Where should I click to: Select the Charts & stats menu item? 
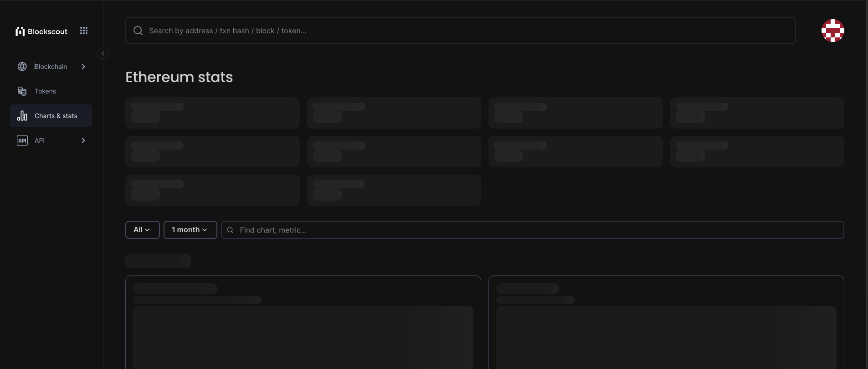pos(56,116)
